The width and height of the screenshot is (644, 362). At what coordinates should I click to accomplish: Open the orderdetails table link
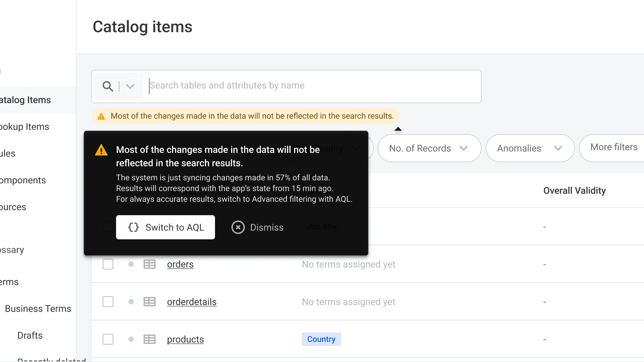point(192,302)
